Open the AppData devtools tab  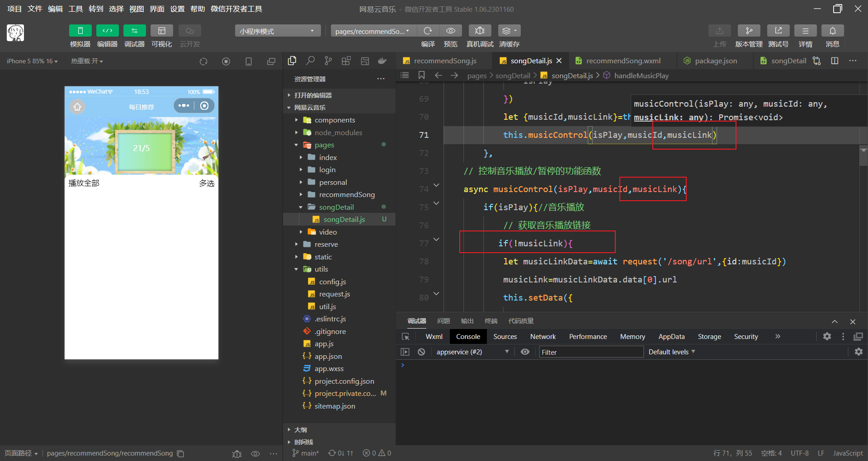pos(671,336)
